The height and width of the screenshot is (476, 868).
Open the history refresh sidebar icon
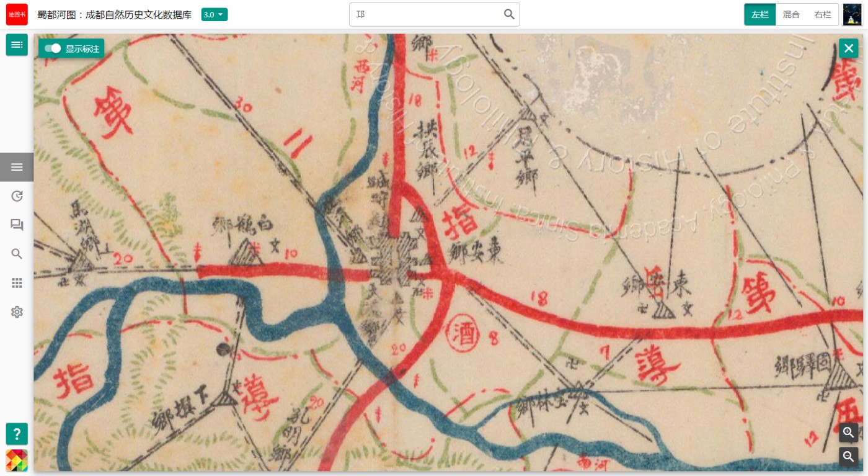tap(17, 196)
